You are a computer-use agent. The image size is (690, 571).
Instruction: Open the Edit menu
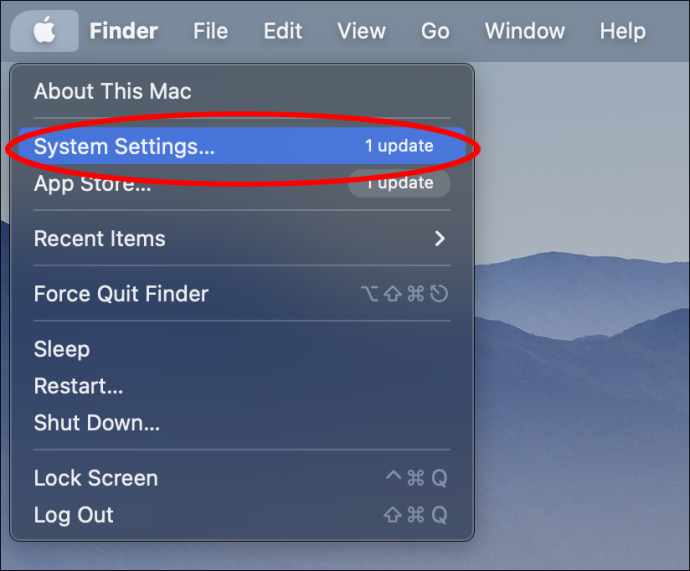click(283, 31)
